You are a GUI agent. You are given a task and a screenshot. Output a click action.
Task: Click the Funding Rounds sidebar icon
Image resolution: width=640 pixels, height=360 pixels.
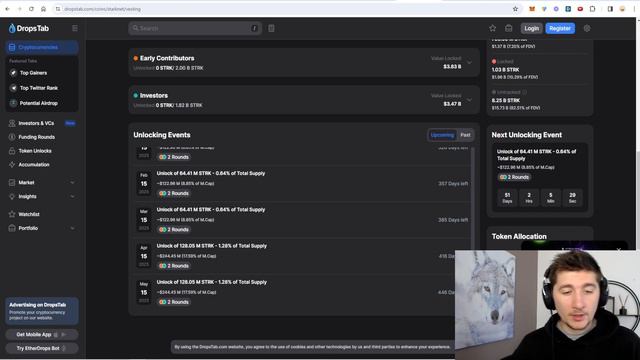point(12,137)
